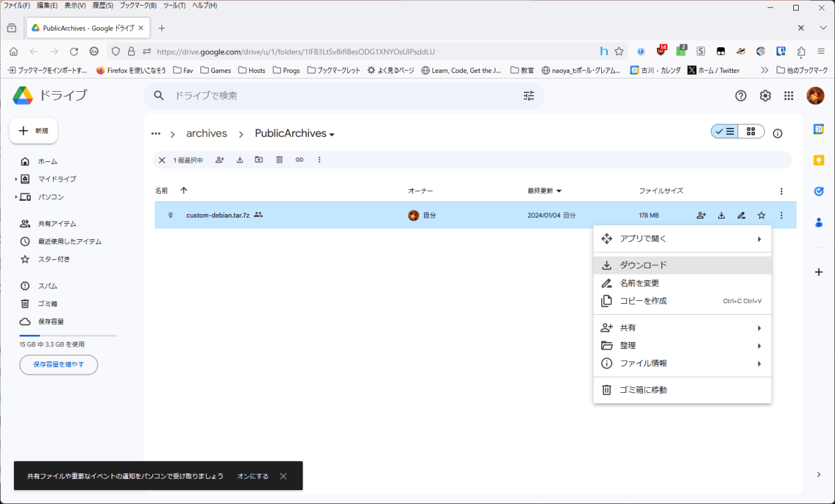Click the storage usage progress bar
The width and height of the screenshot is (835, 504).
coord(67,334)
